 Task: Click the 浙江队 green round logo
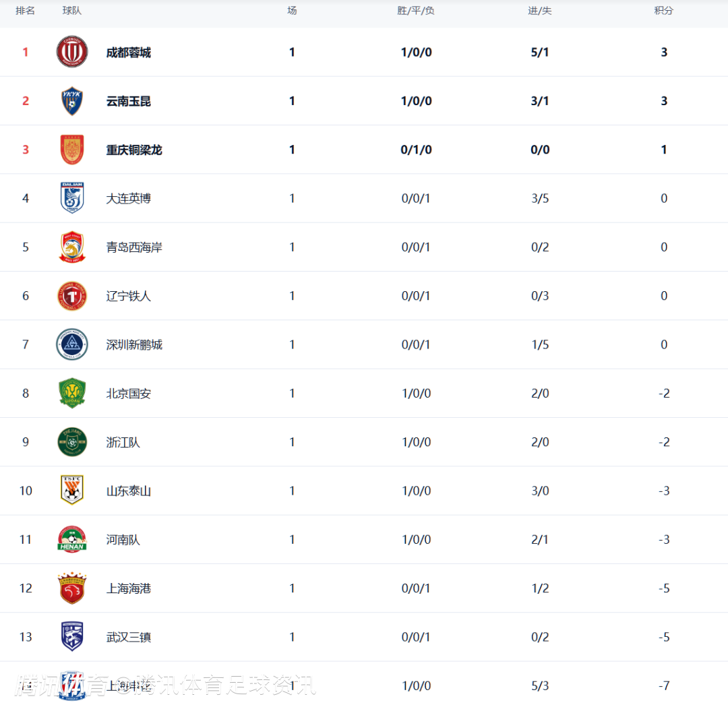coord(72,442)
